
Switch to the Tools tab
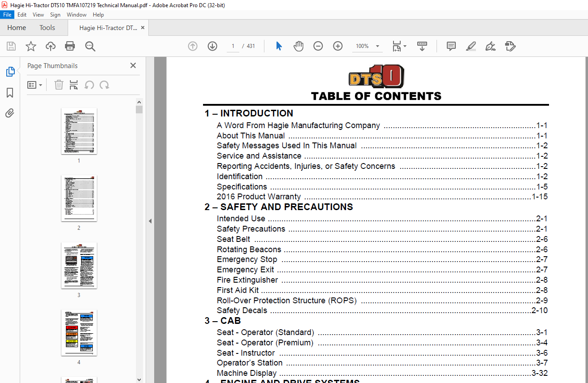[x=47, y=28]
